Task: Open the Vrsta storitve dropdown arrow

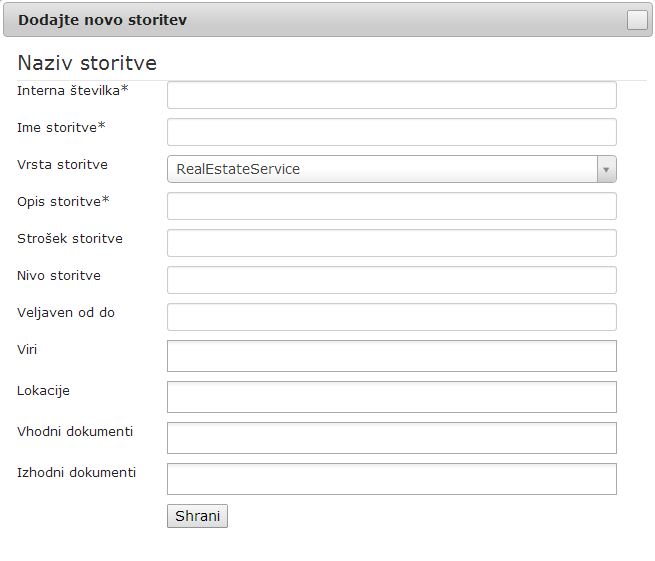Action: [x=606, y=169]
